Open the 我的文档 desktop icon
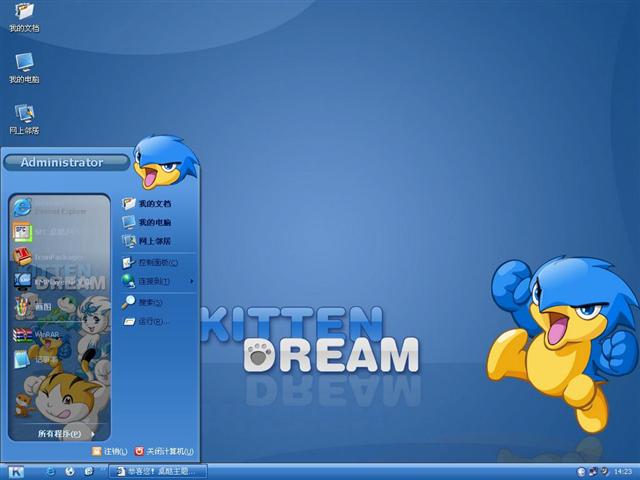The image size is (640, 480). click(24, 17)
